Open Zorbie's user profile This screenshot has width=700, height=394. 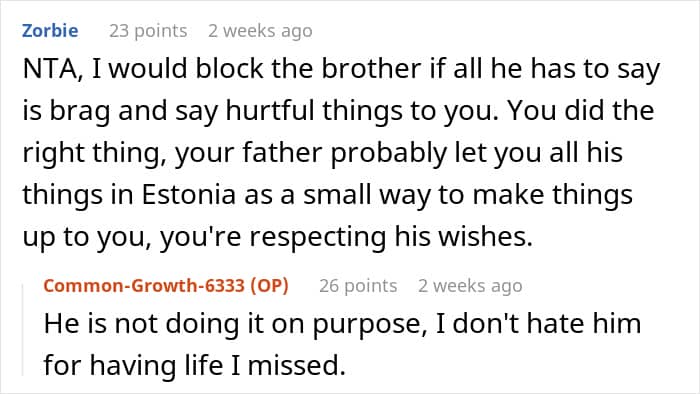click(50, 31)
